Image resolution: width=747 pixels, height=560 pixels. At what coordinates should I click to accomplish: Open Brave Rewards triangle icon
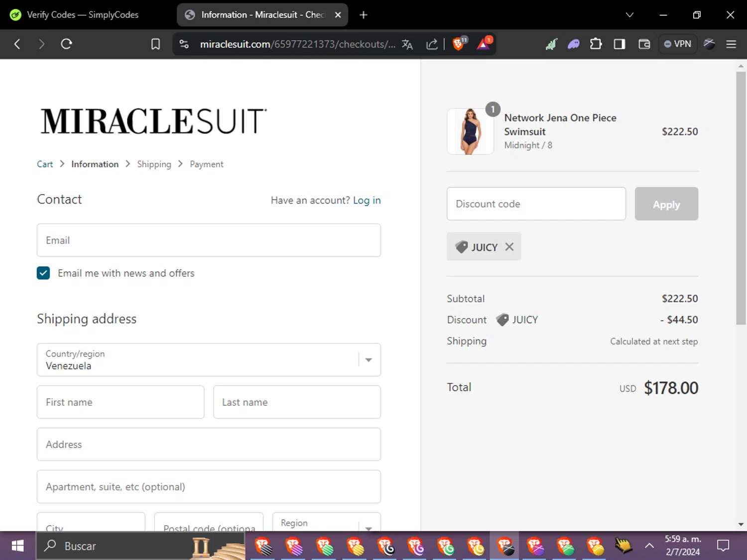pyautogui.click(x=484, y=43)
